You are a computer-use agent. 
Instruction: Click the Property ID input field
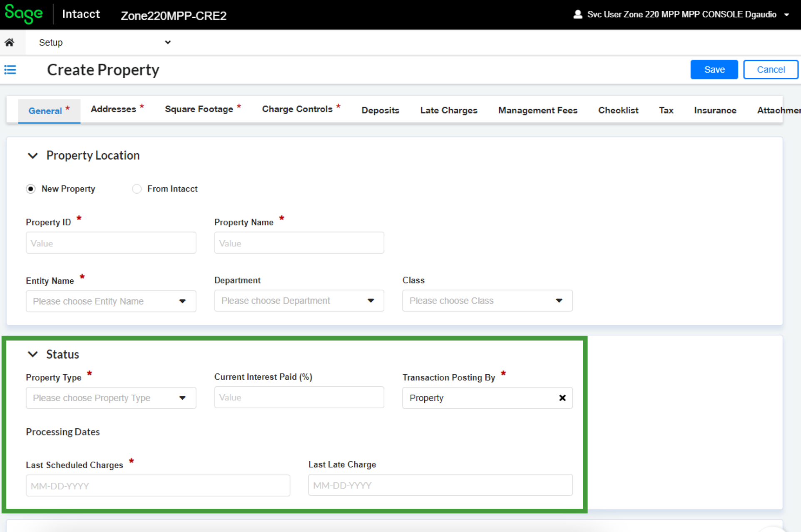[111, 243]
